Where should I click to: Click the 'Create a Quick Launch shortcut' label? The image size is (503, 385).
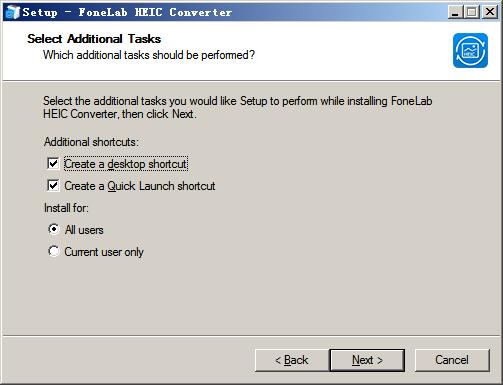(x=140, y=186)
